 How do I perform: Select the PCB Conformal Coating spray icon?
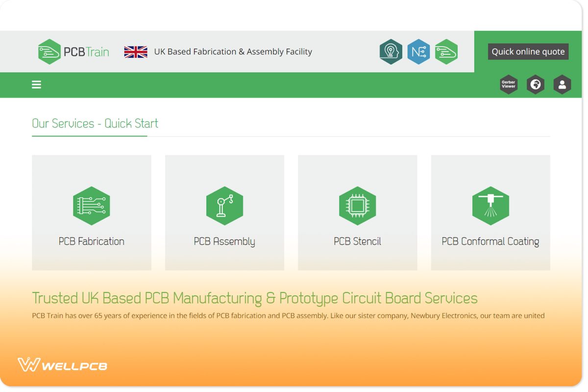point(490,206)
